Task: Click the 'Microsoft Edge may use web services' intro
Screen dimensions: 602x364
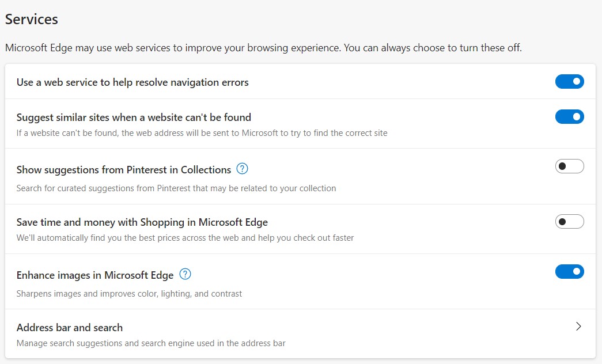Action: click(263, 48)
